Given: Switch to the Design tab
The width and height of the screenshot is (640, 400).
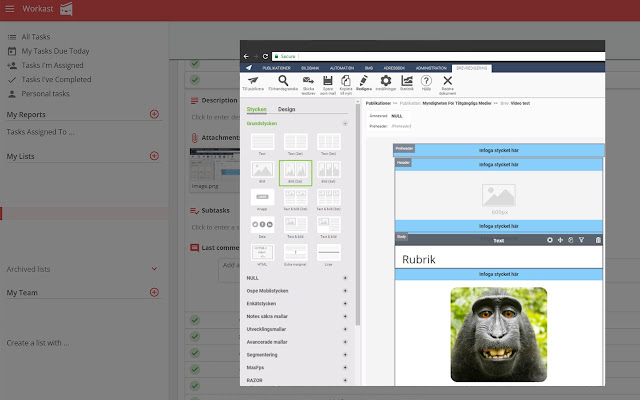Looking at the screenshot, I should pos(287,109).
